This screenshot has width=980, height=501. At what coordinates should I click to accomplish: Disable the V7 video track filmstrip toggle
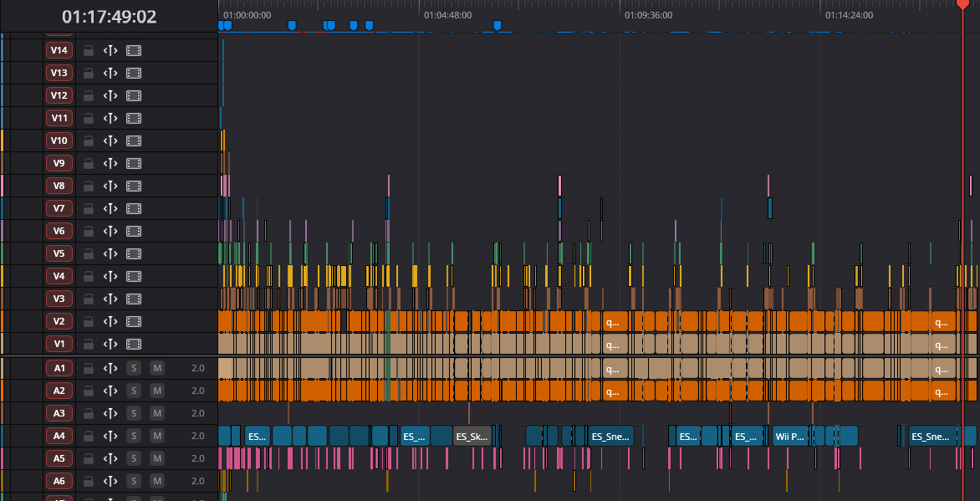[134, 208]
